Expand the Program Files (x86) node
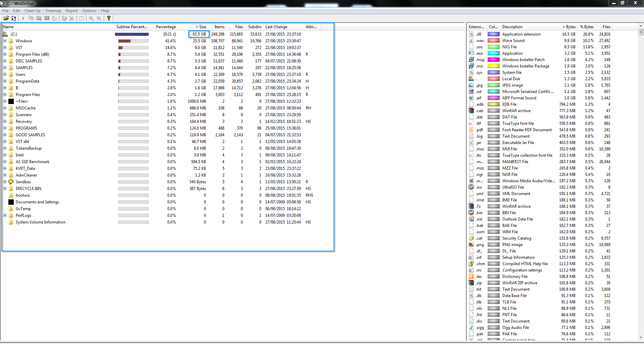The height and width of the screenshot is (344, 644). coord(5,54)
